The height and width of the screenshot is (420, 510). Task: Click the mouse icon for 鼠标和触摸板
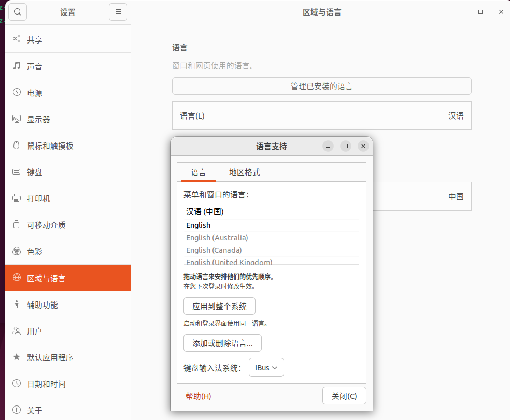pos(17,145)
